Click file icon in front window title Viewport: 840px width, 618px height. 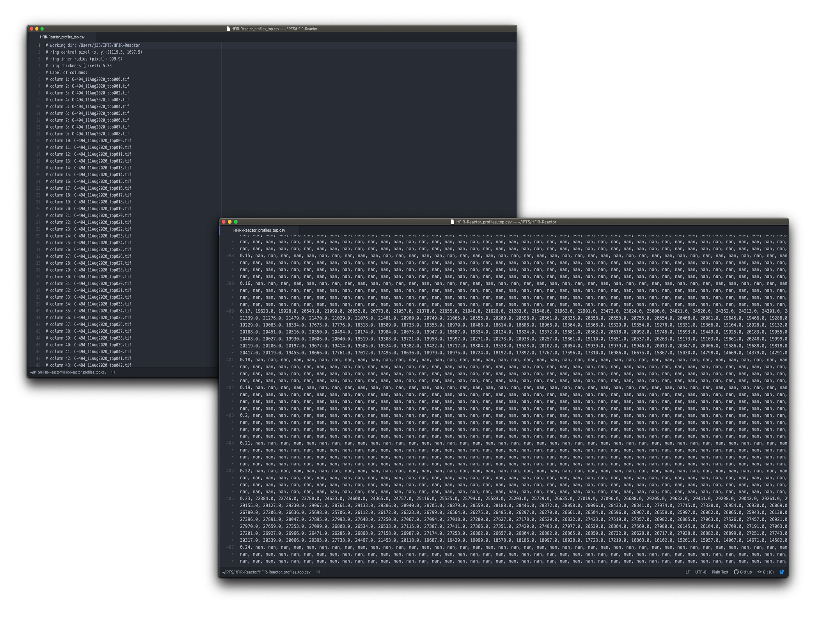[x=453, y=222]
